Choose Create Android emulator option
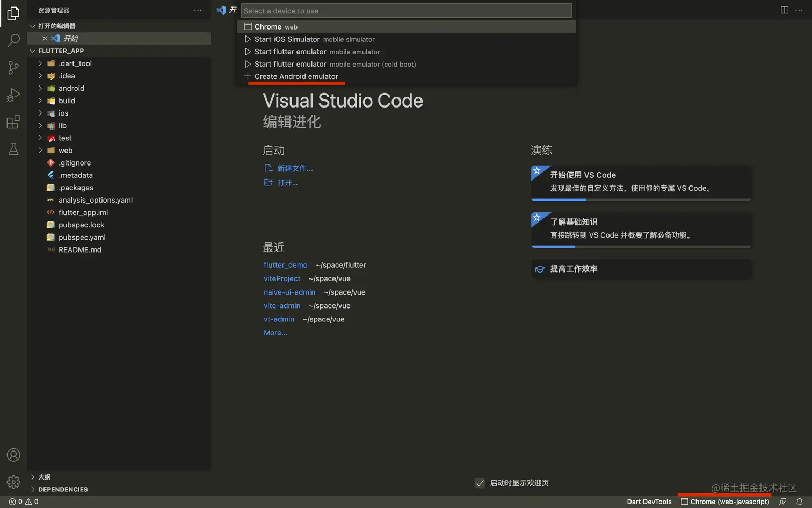This screenshot has height=508, width=812. [407, 76]
